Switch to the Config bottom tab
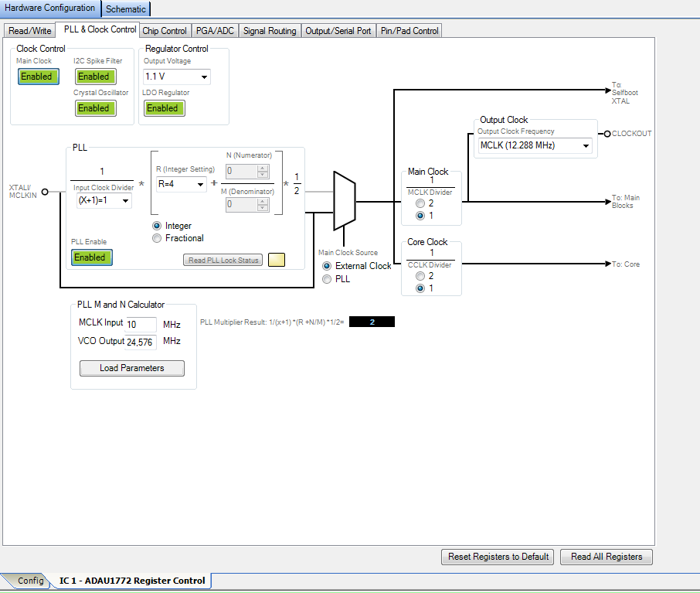This screenshot has width=700, height=593. [29, 581]
